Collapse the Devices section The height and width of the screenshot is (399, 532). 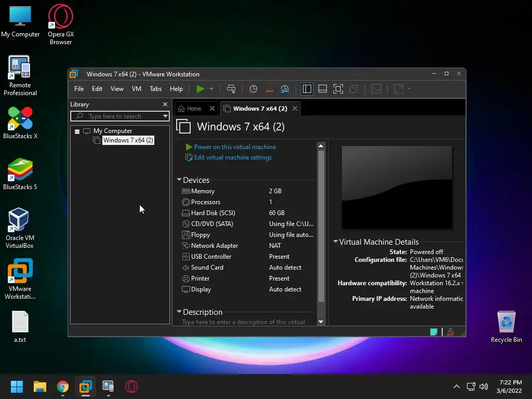[x=179, y=180]
